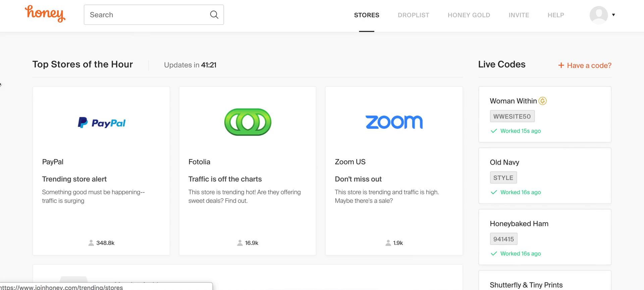Open Woman Within live code store

point(513,101)
